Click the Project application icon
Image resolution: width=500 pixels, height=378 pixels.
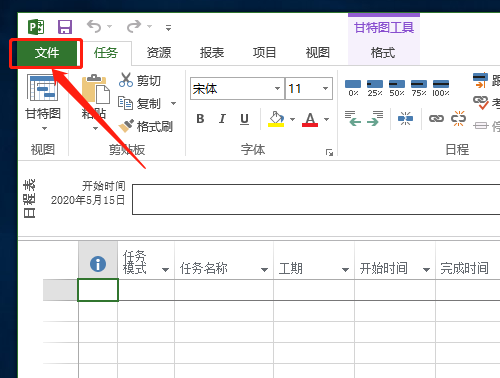(36, 27)
